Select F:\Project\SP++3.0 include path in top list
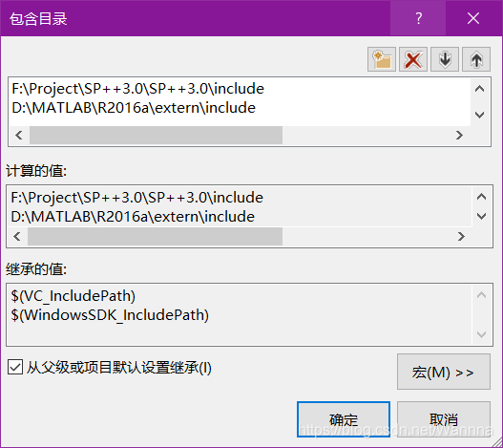The width and height of the screenshot is (503, 448). [138, 89]
